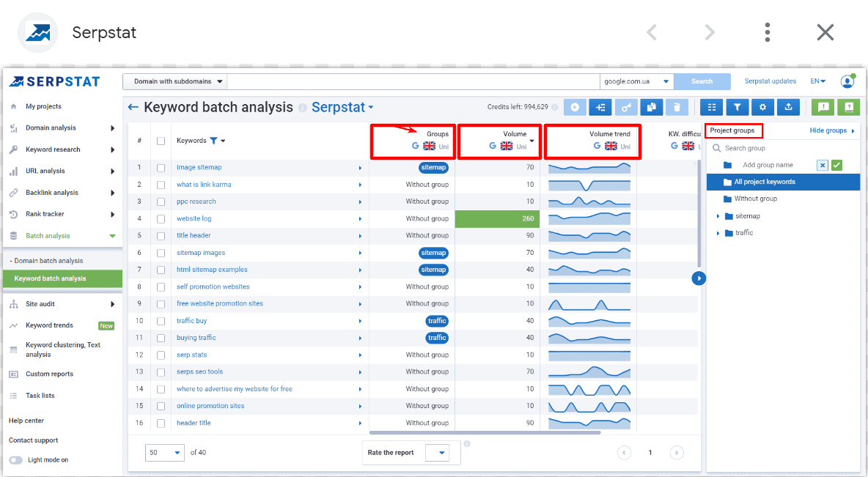Open My projects in the sidebar

pyautogui.click(x=43, y=106)
